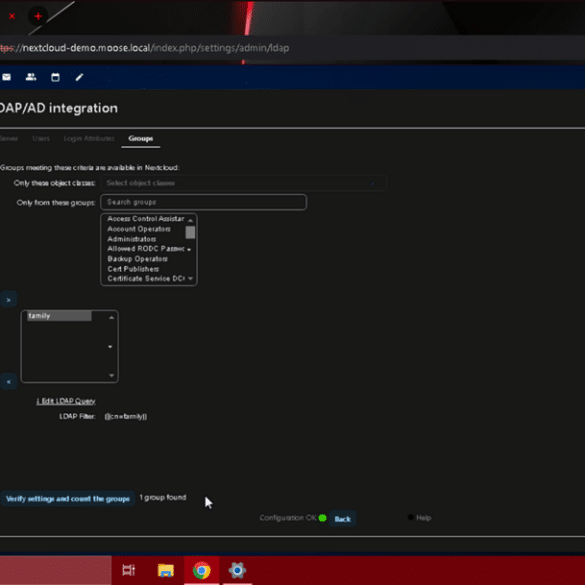Select Allowed RODC Password group entry
585x585 pixels.
[146, 249]
